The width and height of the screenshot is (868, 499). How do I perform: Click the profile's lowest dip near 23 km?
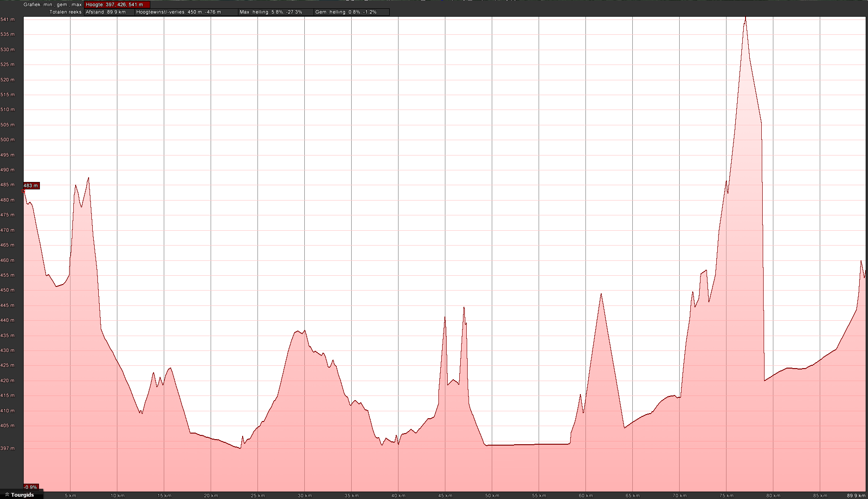tap(240, 448)
